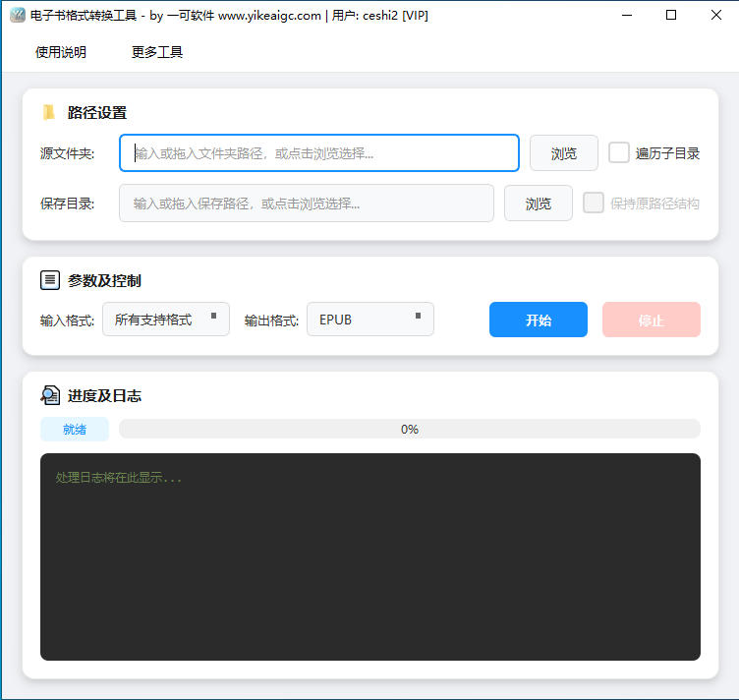Viewport: 739px width, 700px height.
Task: Click the app logo icon in title bar
Action: coord(18,15)
